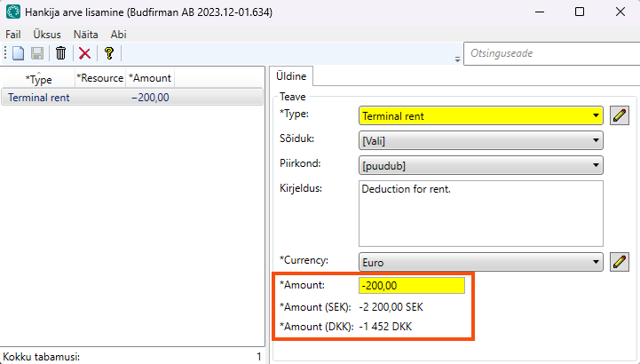
Task: Click the *Resource column header
Action: click(99, 78)
